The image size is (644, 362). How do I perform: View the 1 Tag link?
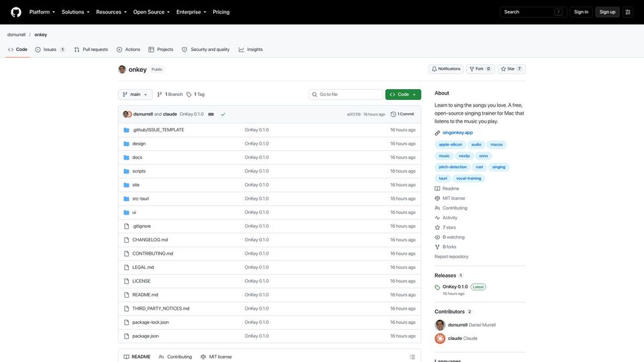click(195, 95)
